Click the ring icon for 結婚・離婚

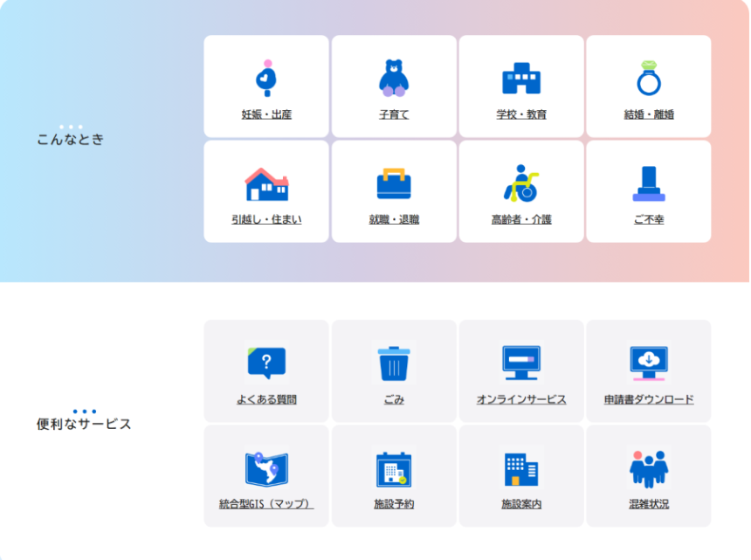point(648,79)
